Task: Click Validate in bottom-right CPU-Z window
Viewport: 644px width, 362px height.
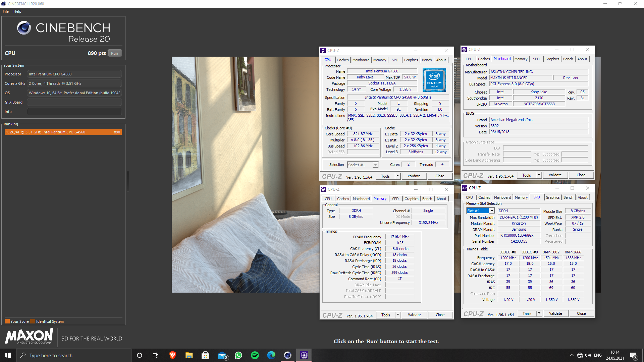Action: (x=555, y=313)
